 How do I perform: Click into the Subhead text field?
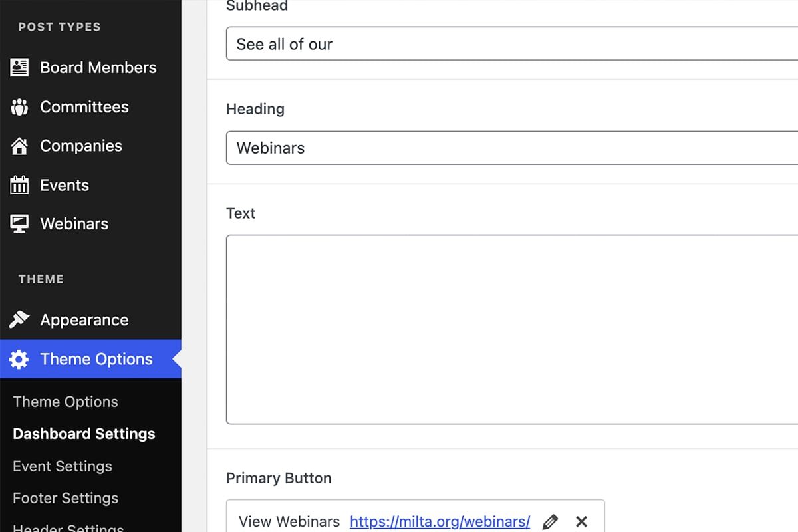(512, 44)
